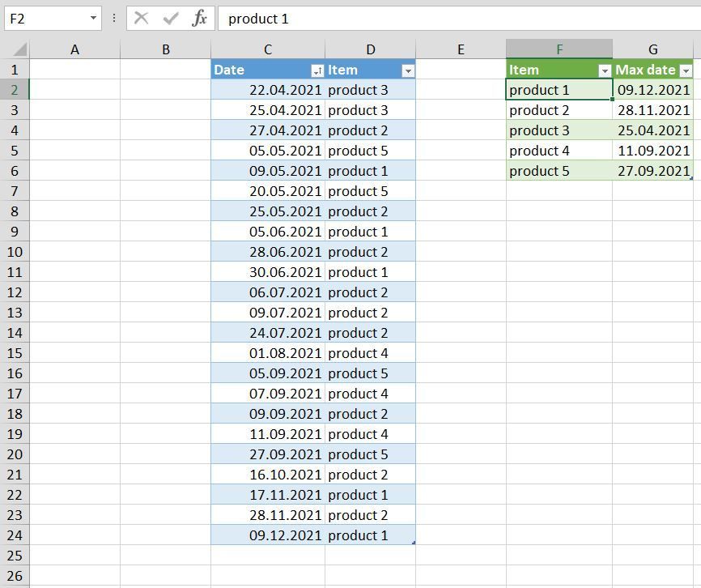This screenshot has height=588, width=701.
Task: Click the Cancel (X) formula bar icon
Action: pyautogui.click(x=142, y=19)
